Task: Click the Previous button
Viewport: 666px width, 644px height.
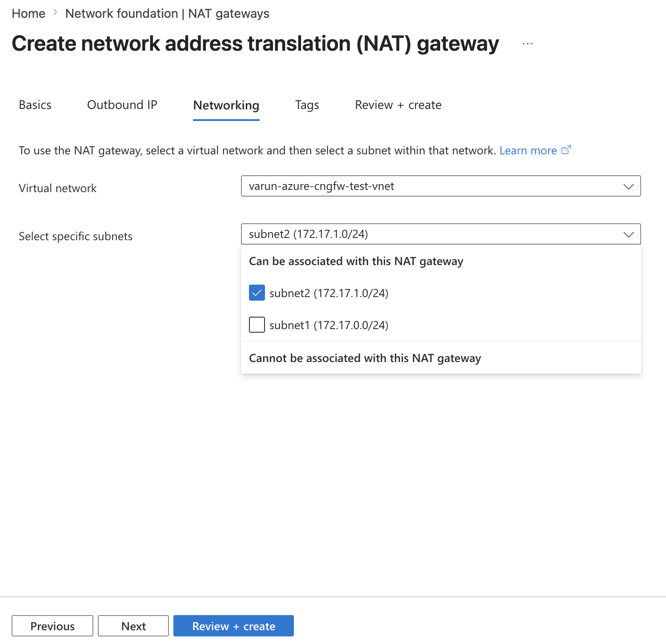Action: (52, 626)
